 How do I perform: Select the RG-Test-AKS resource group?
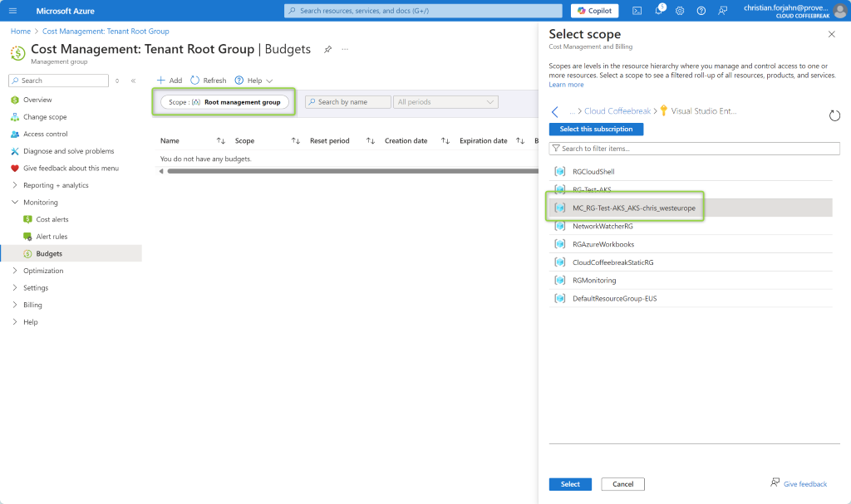point(691,190)
